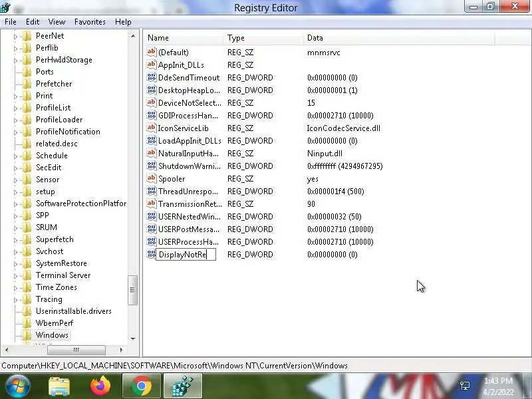Click the DeviceNotSelect... string value icon
Image resolution: width=532 pixels, height=399 pixels.
click(152, 103)
